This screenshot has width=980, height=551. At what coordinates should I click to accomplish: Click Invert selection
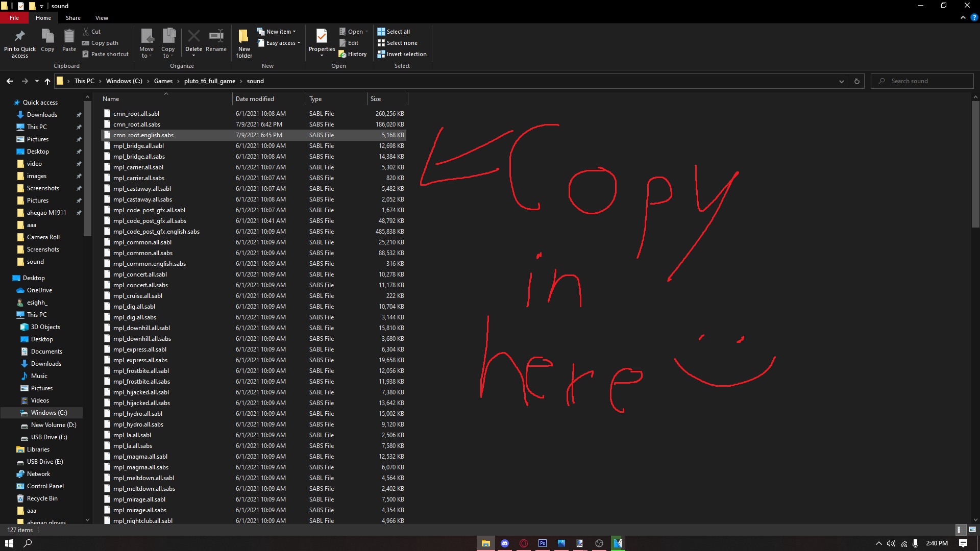[x=402, y=54]
